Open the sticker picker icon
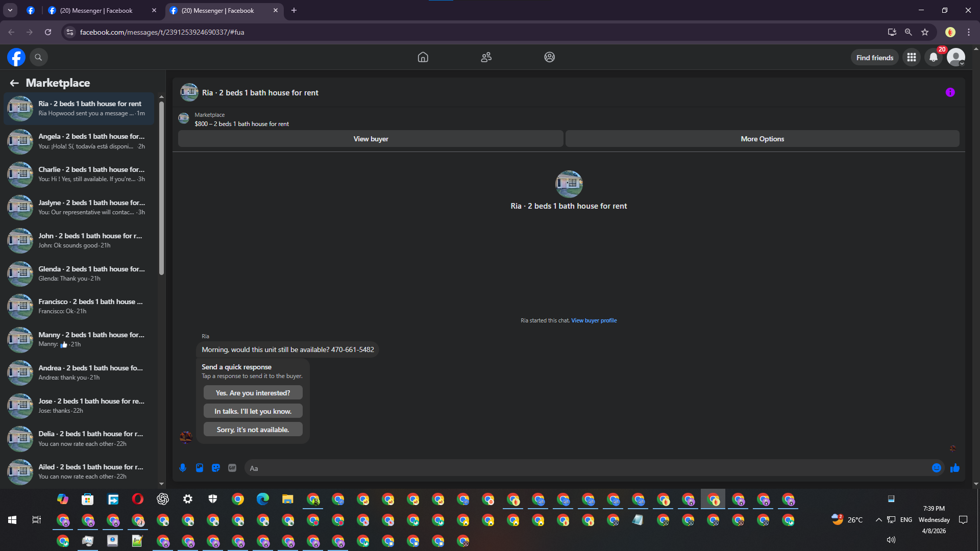 tap(216, 468)
